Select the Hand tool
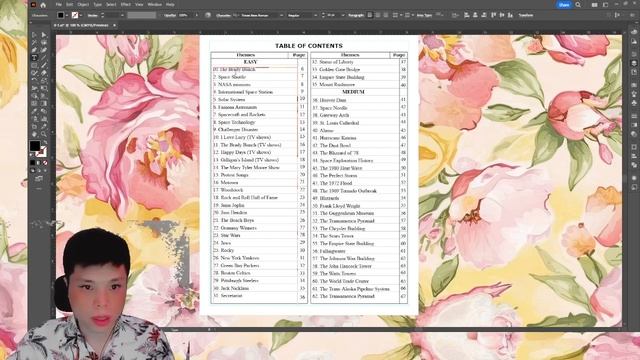This screenshot has height=360, width=640. (34, 134)
